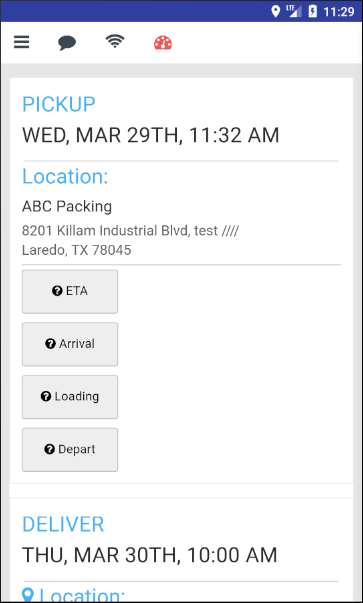Screen dimensions: 363x603
Task: Tap the LTE signal indicator
Action: tap(294, 11)
